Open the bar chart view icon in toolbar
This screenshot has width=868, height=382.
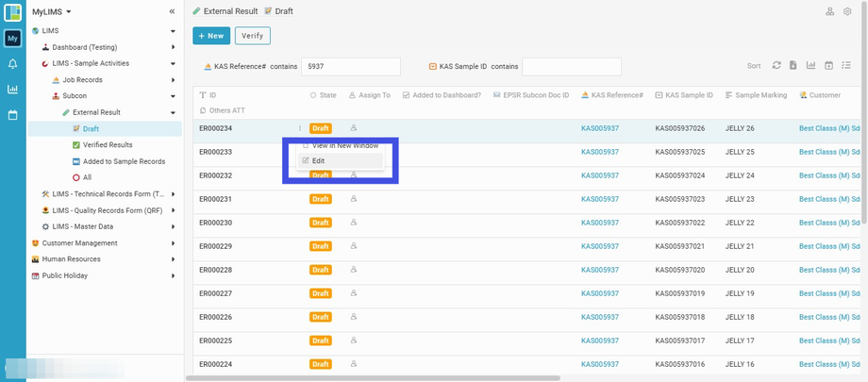pos(811,65)
